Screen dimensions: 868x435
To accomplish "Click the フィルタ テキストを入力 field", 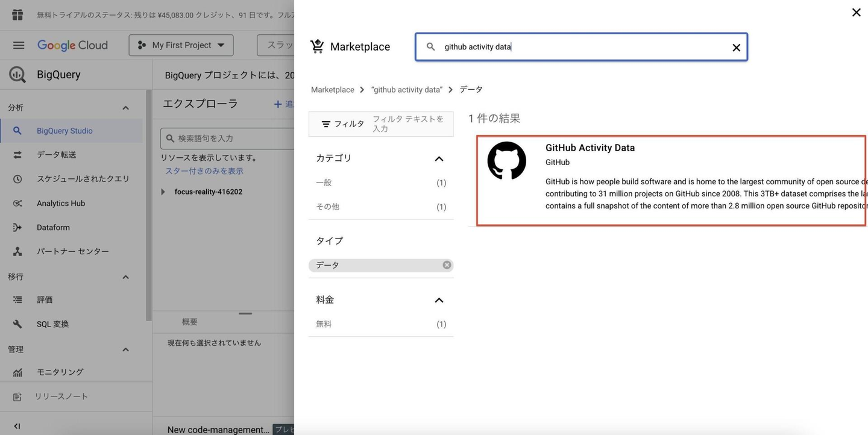I will (410, 124).
